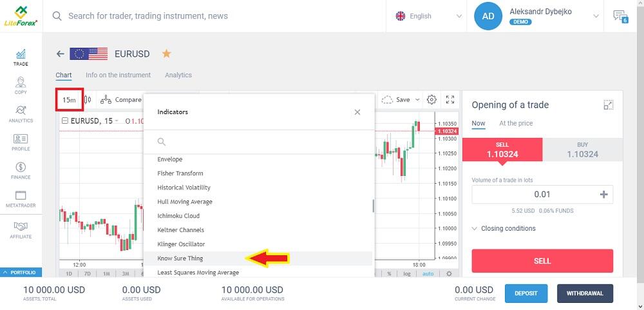Image resolution: width=644 pixels, height=310 pixels.
Task: Open chat messages icon with badge
Action: click(620, 17)
